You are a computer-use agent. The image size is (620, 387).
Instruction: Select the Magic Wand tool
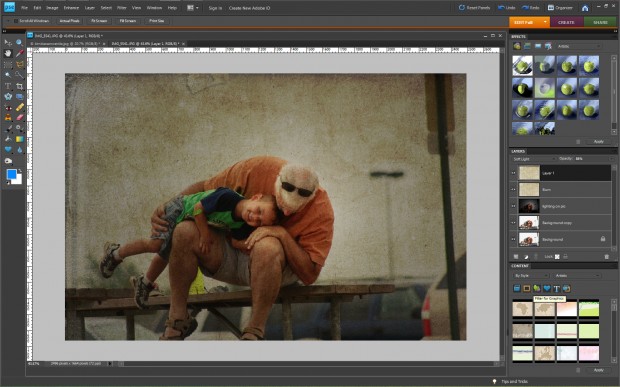(x=8, y=75)
